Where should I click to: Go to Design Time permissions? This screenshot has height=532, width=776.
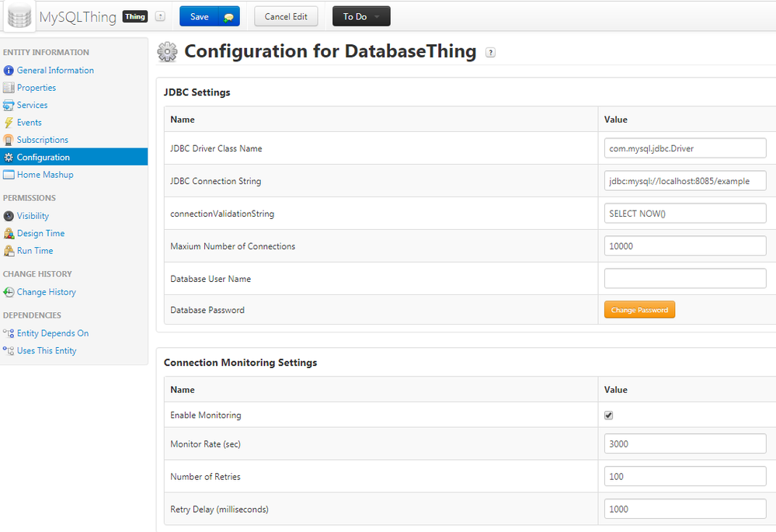point(40,234)
